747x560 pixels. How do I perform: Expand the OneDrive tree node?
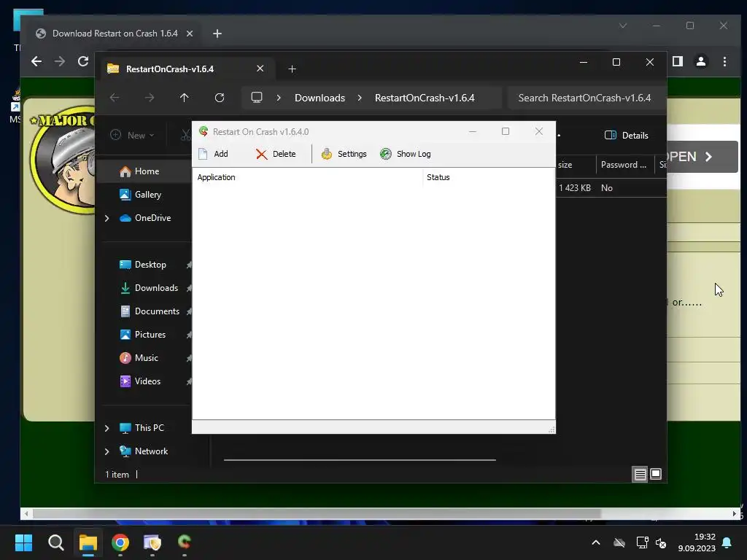(107, 218)
